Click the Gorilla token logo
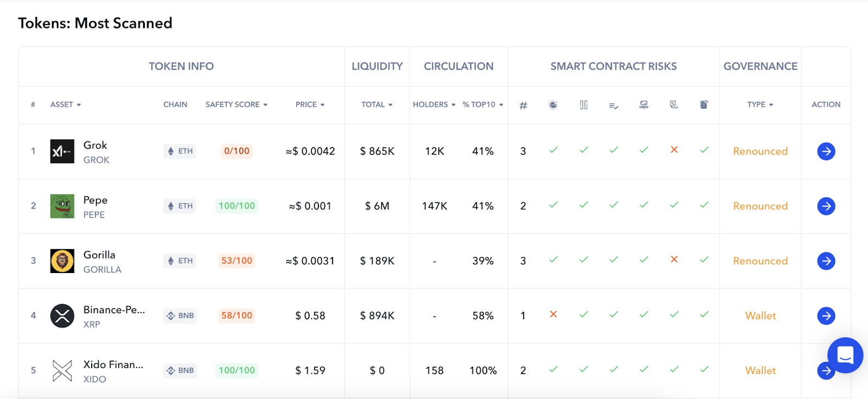868x399 pixels. tap(62, 261)
